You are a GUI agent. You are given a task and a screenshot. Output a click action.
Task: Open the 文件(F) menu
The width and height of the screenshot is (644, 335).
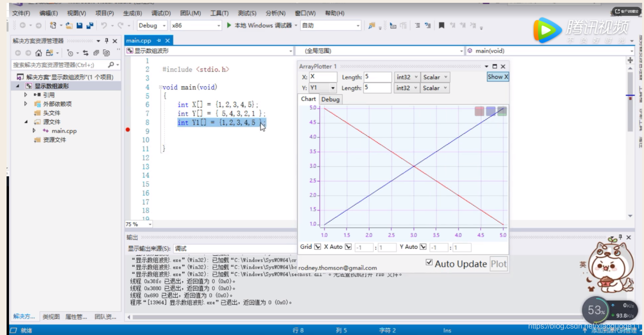pos(21,13)
